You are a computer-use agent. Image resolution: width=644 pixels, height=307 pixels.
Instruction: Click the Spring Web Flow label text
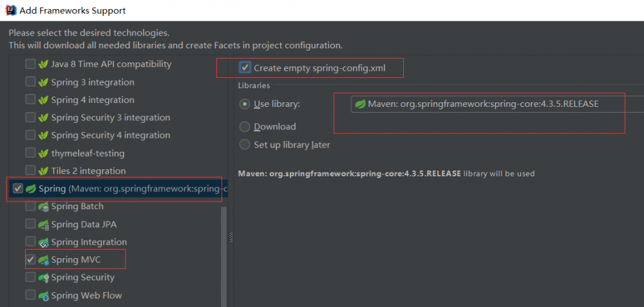[x=87, y=295]
